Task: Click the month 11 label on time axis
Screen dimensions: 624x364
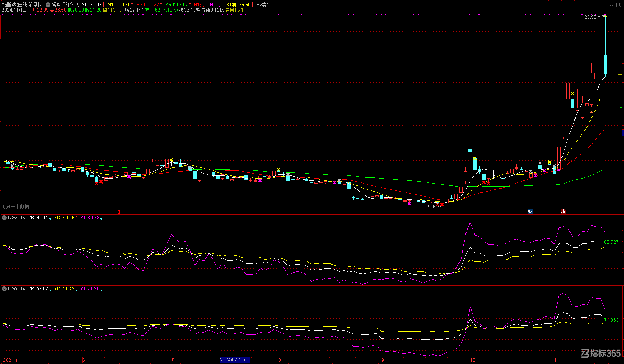Action: [557, 360]
